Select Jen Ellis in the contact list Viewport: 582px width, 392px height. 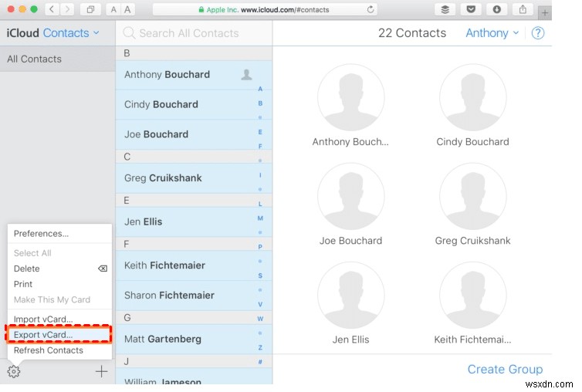click(194, 221)
